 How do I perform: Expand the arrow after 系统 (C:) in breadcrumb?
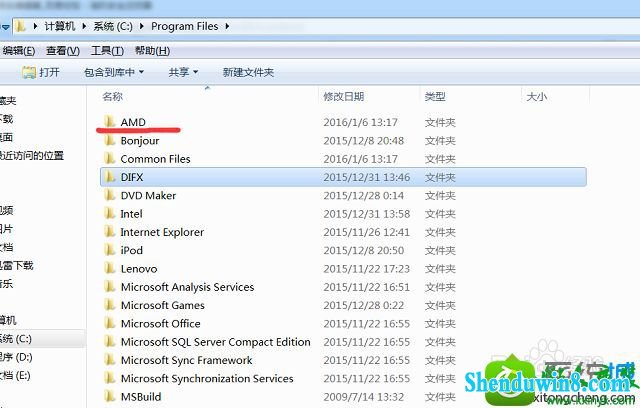tap(142, 27)
